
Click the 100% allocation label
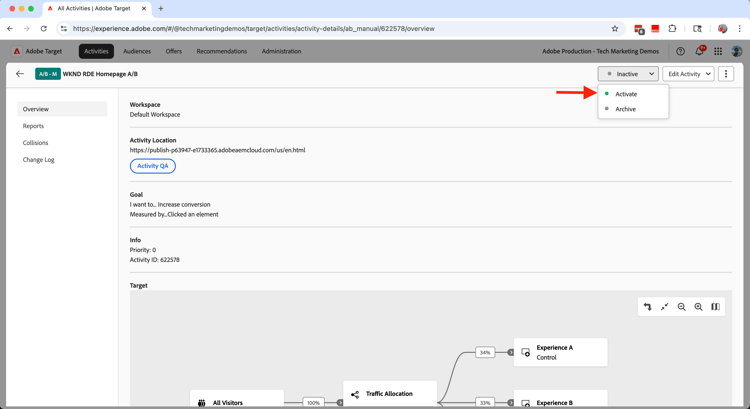tap(313, 403)
